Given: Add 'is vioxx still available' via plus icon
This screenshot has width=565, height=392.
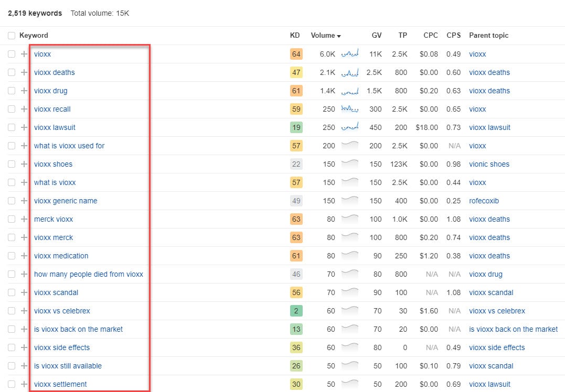Looking at the screenshot, I should (x=24, y=366).
